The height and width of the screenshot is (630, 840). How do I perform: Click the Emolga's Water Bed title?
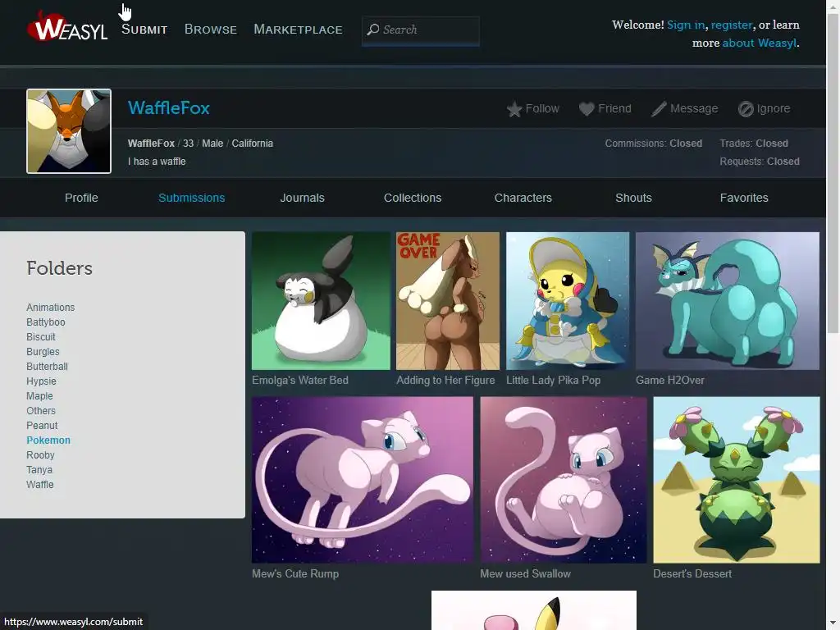click(x=300, y=381)
